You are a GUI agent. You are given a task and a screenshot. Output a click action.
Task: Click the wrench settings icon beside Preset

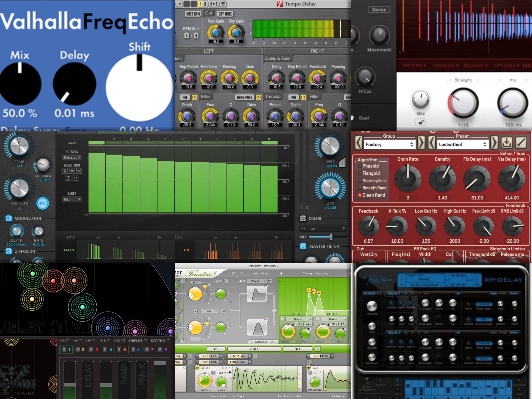[520, 143]
